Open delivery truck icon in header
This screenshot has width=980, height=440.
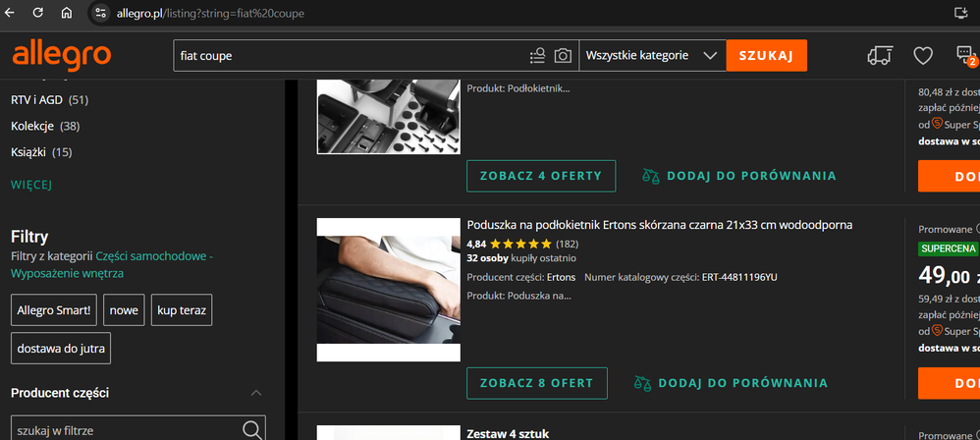(x=881, y=56)
